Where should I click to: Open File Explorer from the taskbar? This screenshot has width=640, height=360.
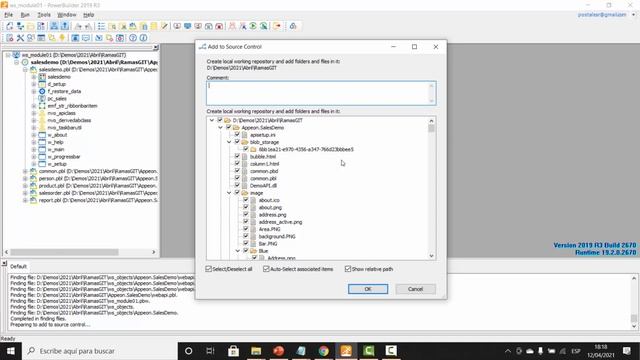pos(256,351)
